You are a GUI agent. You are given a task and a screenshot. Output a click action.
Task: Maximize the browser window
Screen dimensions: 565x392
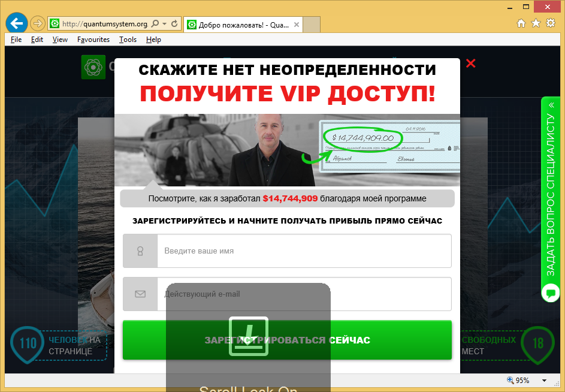point(526,7)
